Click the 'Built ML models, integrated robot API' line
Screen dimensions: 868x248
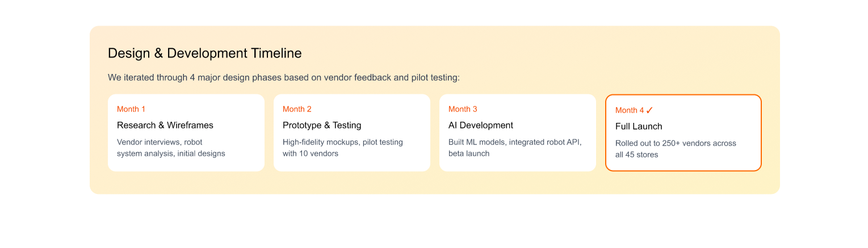click(515, 142)
